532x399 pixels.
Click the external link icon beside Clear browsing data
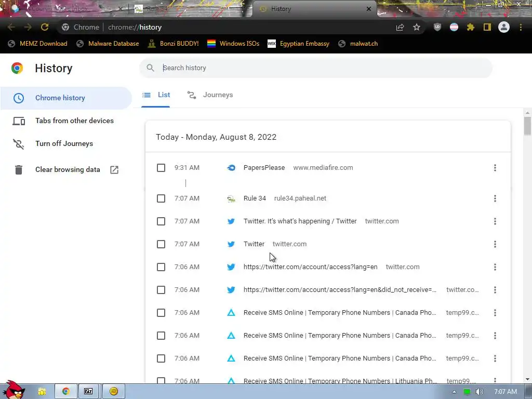tap(114, 170)
